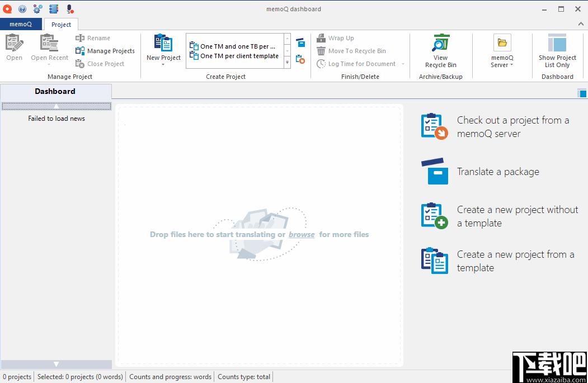Expand Open Recent dropdown arrow
The image size is (588, 383).
[49, 65]
